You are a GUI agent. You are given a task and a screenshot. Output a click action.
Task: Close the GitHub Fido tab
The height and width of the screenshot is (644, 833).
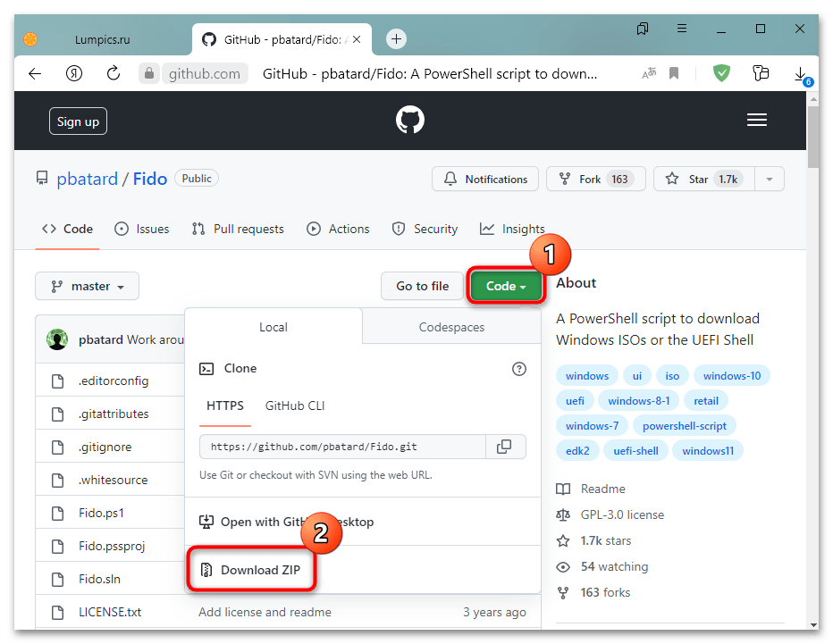357,39
